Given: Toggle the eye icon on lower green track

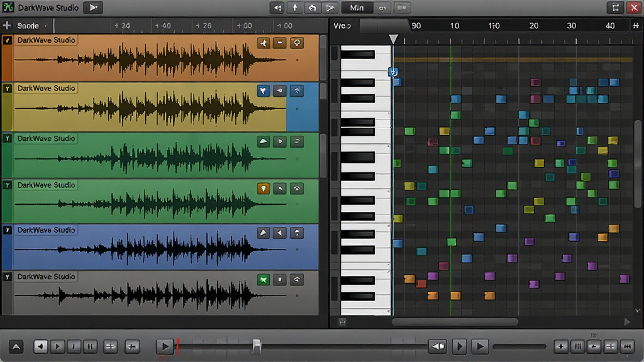Looking at the screenshot, I should coord(297,189).
